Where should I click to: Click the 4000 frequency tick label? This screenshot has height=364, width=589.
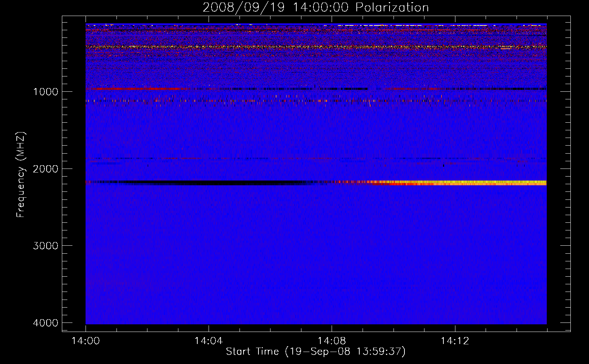(46, 323)
